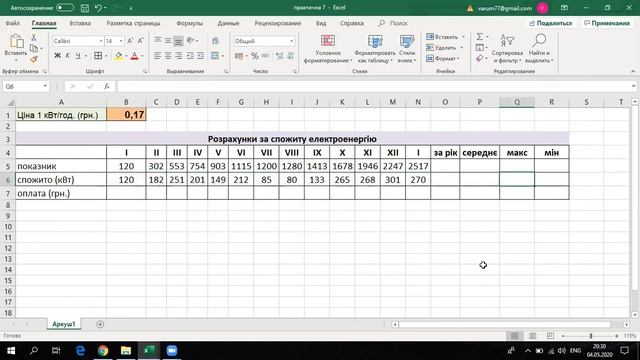Image resolution: width=640 pixels, height=360 pixels.
Task: Toggle center horizontal alignment
Action: (x=168, y=56)
